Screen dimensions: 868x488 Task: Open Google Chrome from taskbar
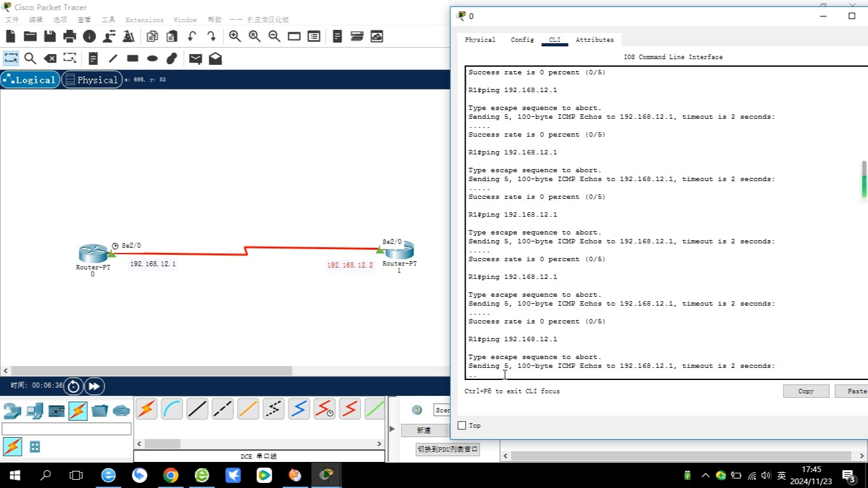click(170, 475)
